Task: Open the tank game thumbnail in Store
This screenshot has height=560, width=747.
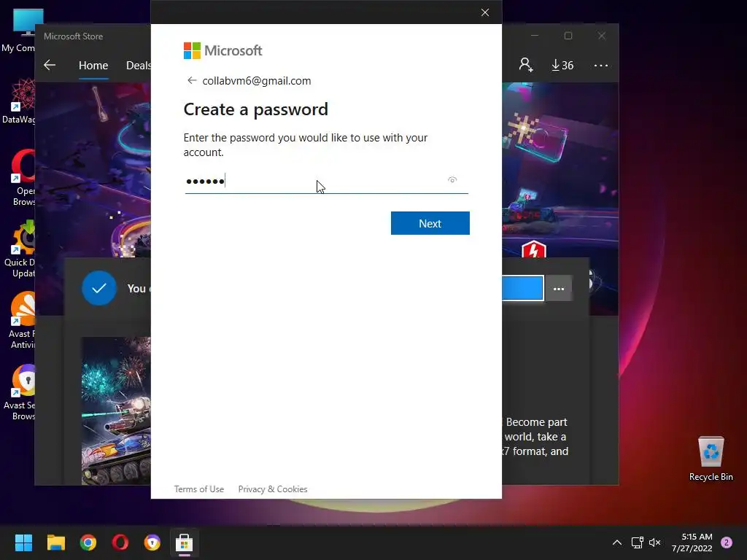Action: coord(116,411)
